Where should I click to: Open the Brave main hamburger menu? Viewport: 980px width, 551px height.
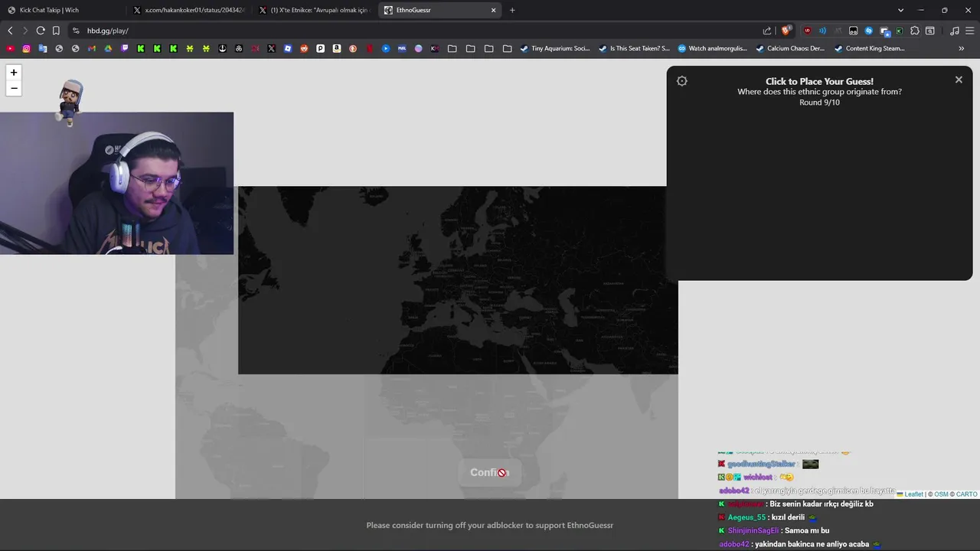pos(969,31)
